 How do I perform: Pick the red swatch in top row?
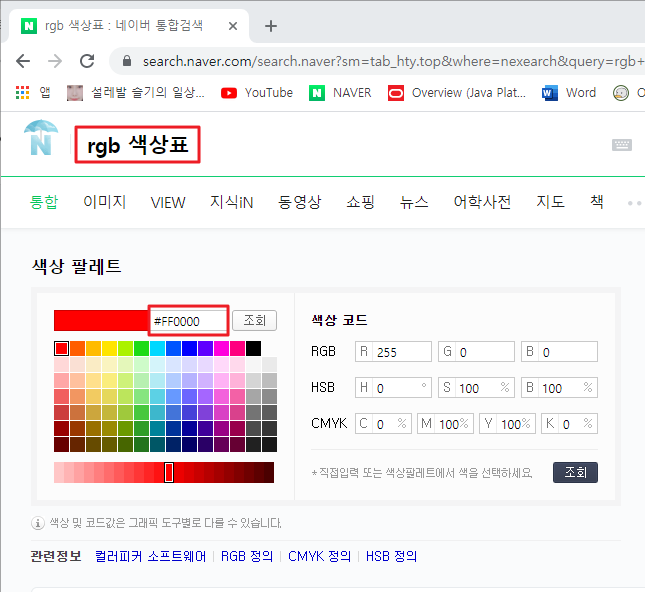(62, 348)
